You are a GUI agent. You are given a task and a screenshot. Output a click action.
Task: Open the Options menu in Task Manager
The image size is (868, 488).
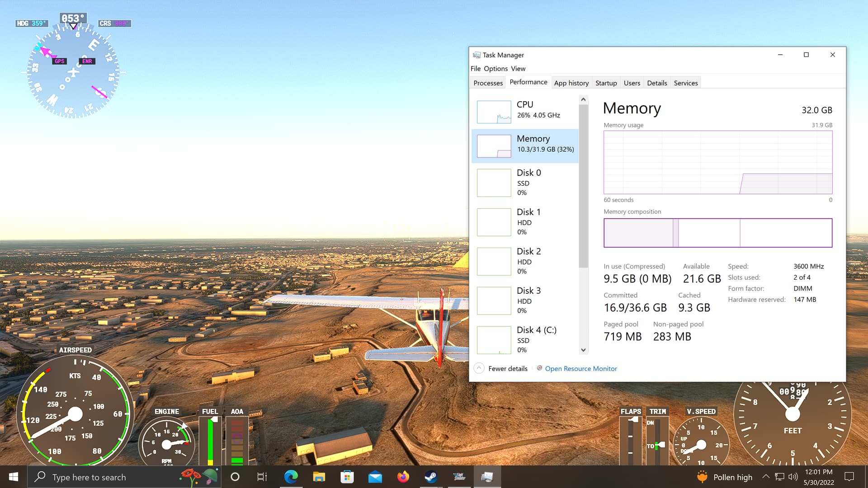click(496, 69)
